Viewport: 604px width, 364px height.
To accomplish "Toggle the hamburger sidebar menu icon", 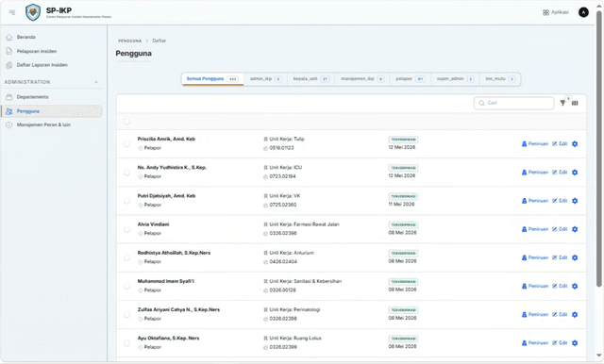I will coord(12,12).
